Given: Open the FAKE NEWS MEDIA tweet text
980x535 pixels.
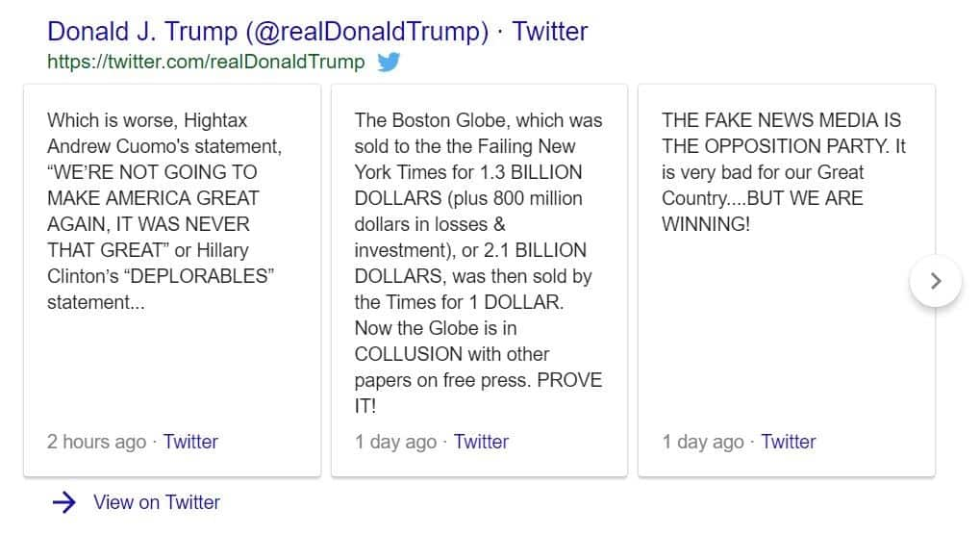Looking at the screenshot, I should point(784,172).
